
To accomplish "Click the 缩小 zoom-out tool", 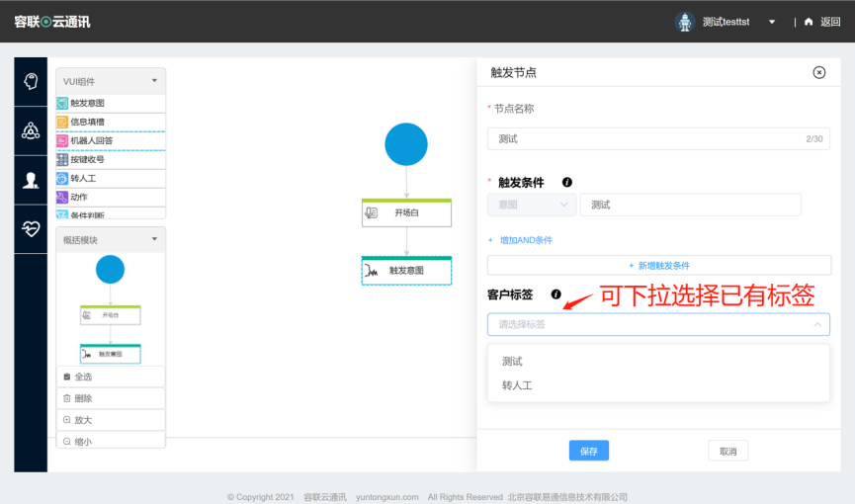I will [111, 440].
